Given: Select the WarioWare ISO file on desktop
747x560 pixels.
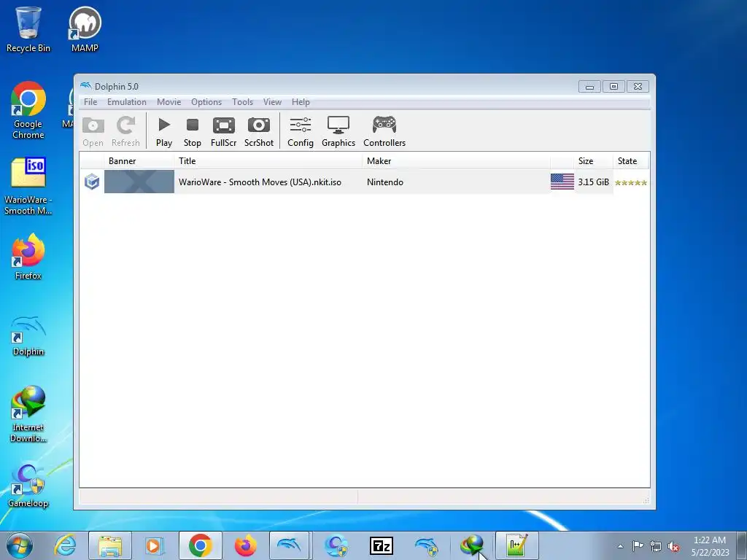Looking at the screenshot, I should [x=28, y=186].
